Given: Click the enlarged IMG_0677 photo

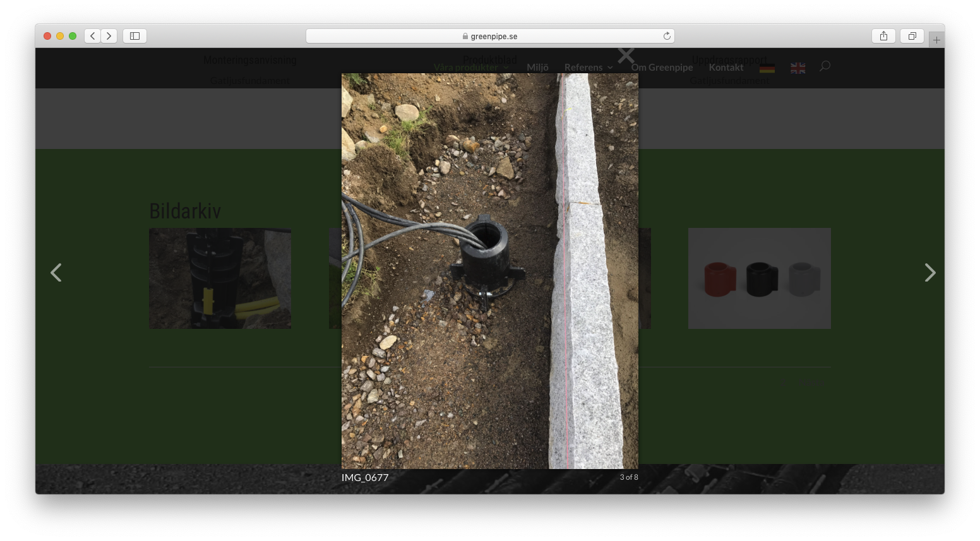Looking at the screenshot, I should pos(490,271).
